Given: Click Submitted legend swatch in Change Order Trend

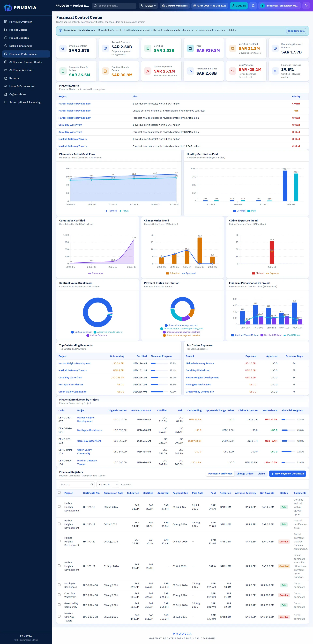Looking at the screenshot, I should (167, 273).
